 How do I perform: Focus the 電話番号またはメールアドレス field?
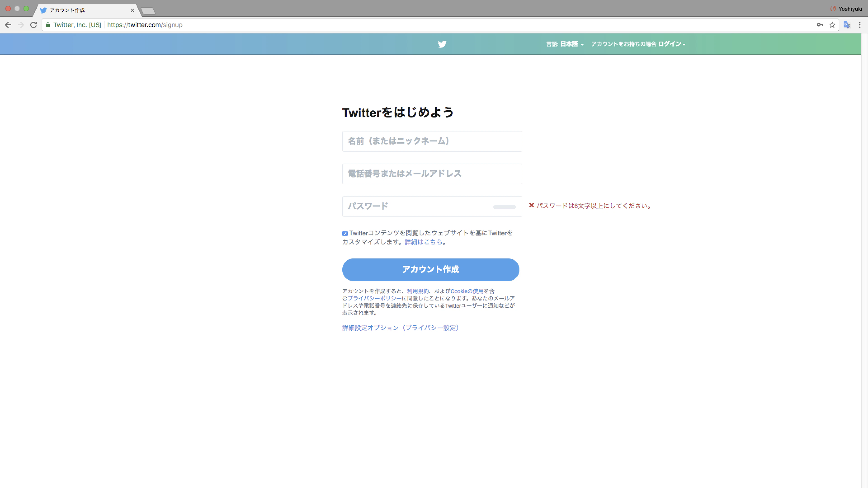click(x=432, y=174)
